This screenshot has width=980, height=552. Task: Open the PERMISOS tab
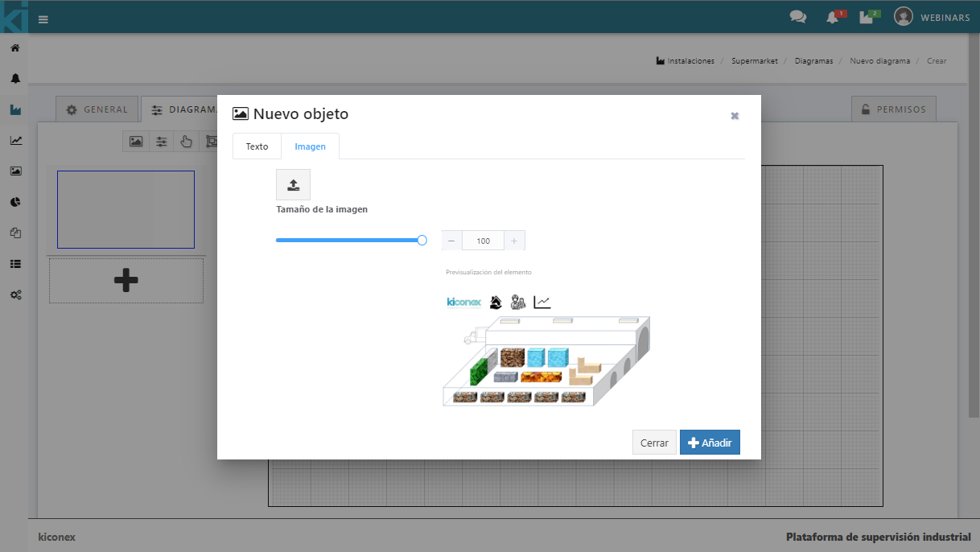893,109
